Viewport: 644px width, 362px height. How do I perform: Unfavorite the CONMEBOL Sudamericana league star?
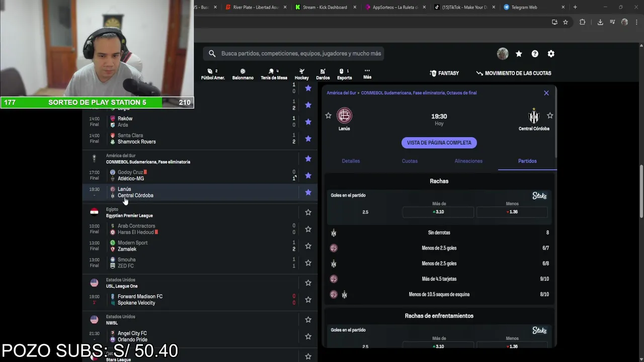(x=308, y=159)
